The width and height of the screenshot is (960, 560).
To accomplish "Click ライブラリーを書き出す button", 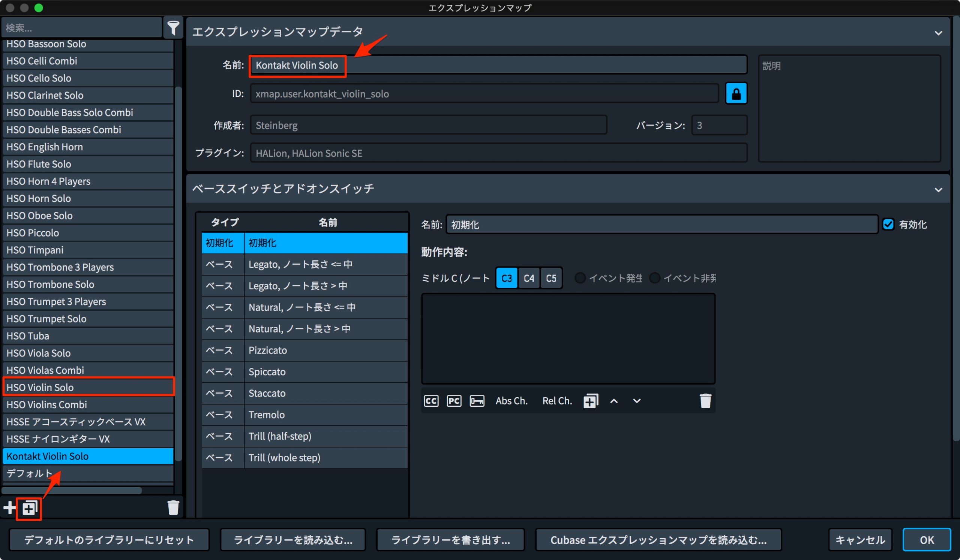I will pyautogui.click(x=450, y=540).
